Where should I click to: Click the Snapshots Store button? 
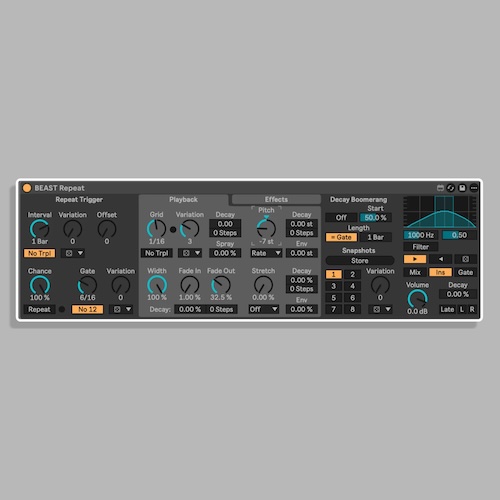(360, 261)
